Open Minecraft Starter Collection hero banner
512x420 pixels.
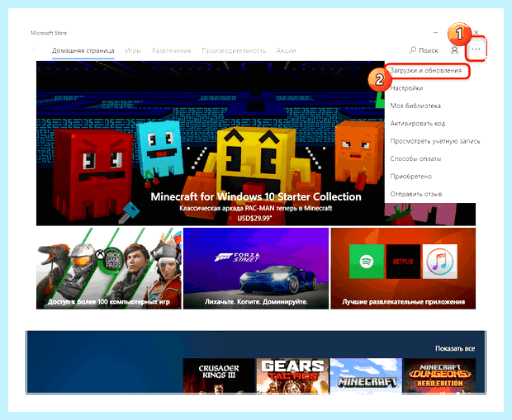[211, 144]
